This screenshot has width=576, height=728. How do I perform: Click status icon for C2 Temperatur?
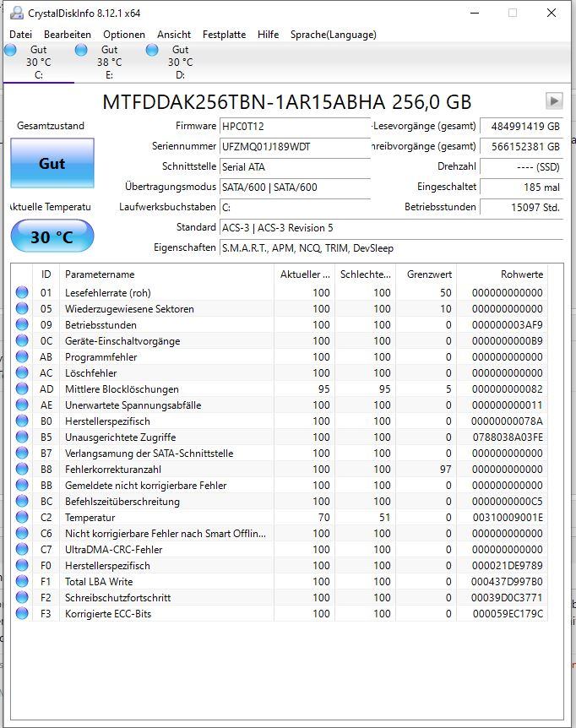[22, 517]
